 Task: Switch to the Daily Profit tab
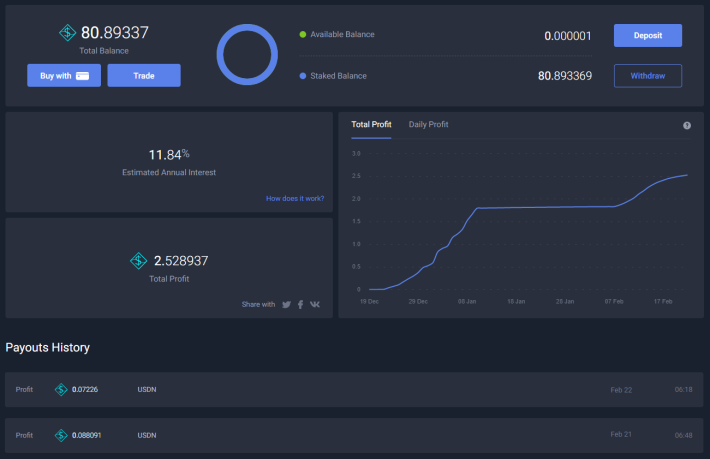tap(428, 124)
